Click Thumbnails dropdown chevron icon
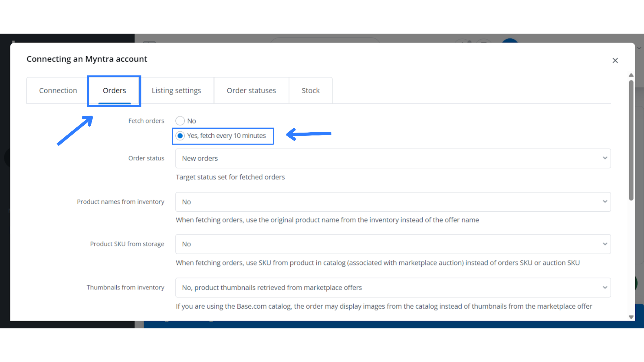The width and height of the screenshot is (644, 362). tap(605, 288)
